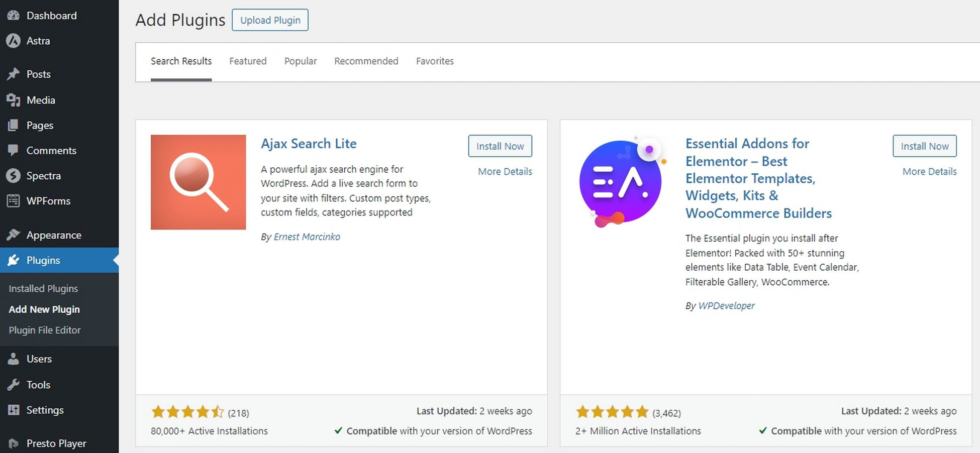The width and height of the screenshot is (980, 453).
Task: View More Details for Essential Addons
Action: [930, 171]
